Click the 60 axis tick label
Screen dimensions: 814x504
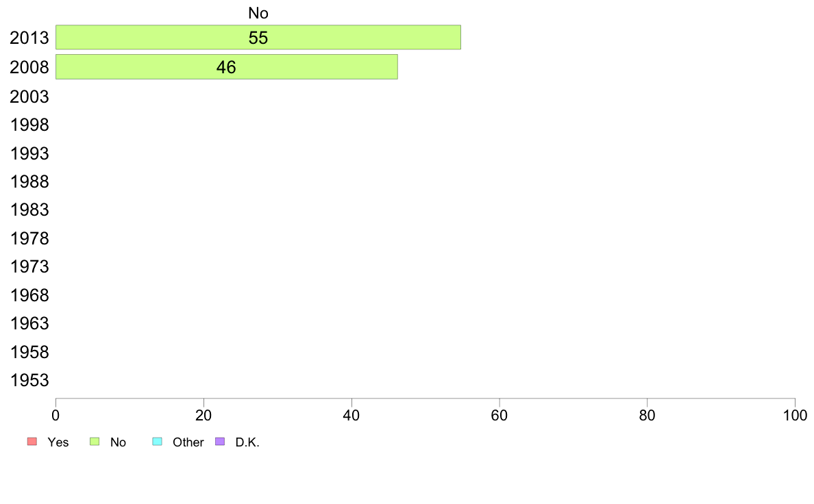pos(500,415)
